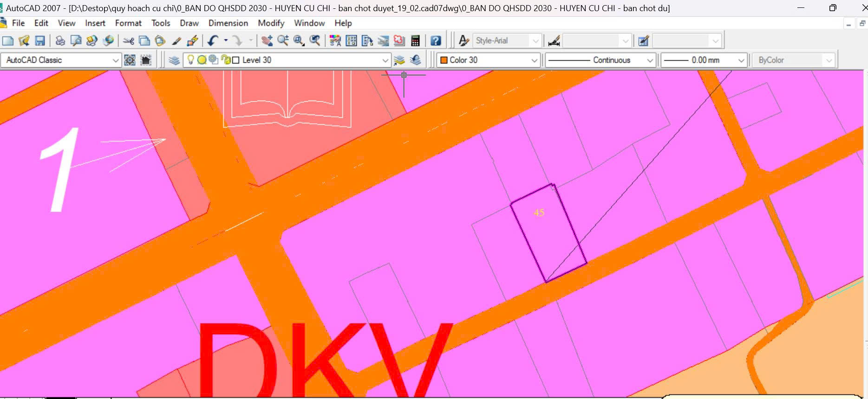Image resolution: width=868 pixels, height=399 pixels.
Task: Open Tool Palettes window icon
Action: 367,41
